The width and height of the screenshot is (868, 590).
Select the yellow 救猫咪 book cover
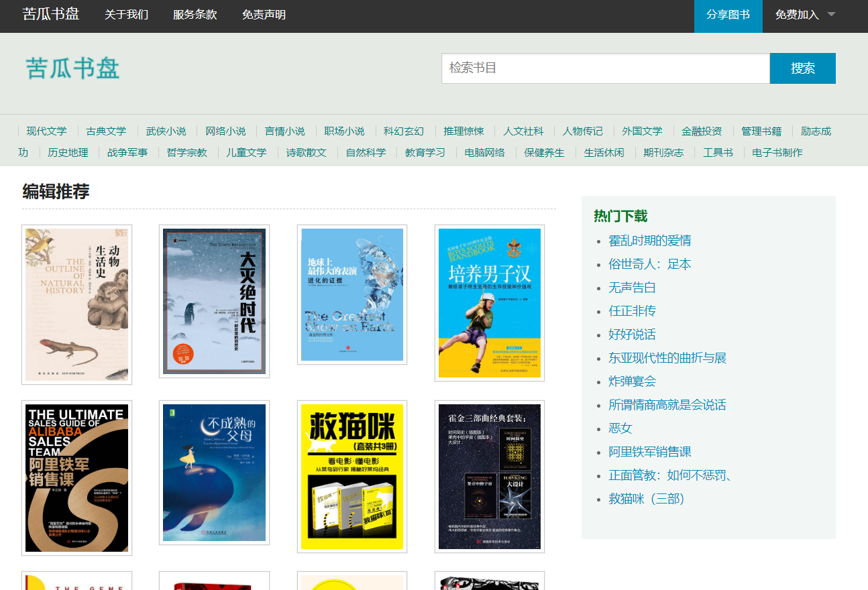point(352,477)
